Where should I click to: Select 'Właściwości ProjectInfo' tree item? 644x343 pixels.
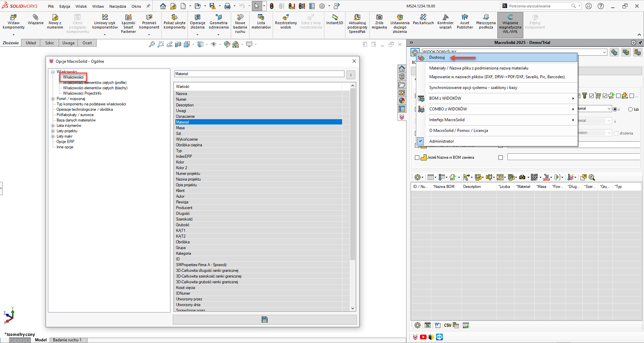tap(82, 93)
